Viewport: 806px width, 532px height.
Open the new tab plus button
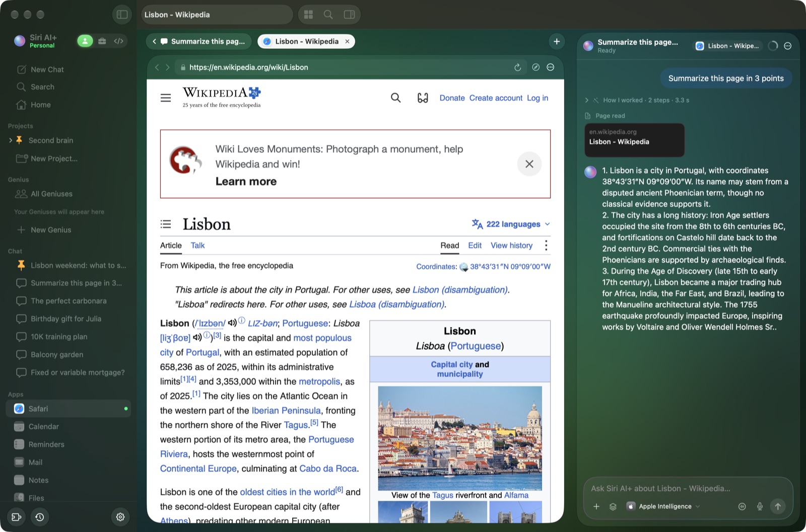557,42
